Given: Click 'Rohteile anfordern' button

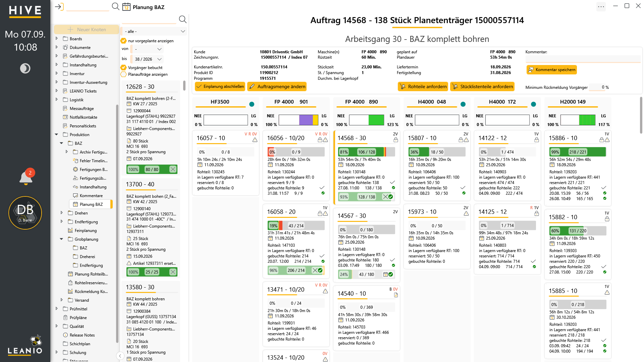Looking at the screenshot, I should (423, 86).
